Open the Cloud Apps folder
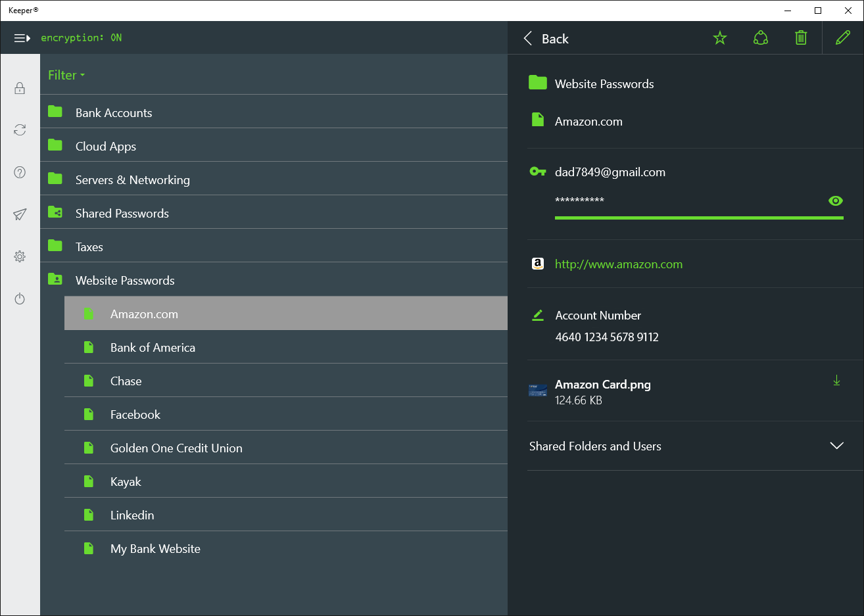The width and height of the screenshot is (864, 616). click(106, 147)
